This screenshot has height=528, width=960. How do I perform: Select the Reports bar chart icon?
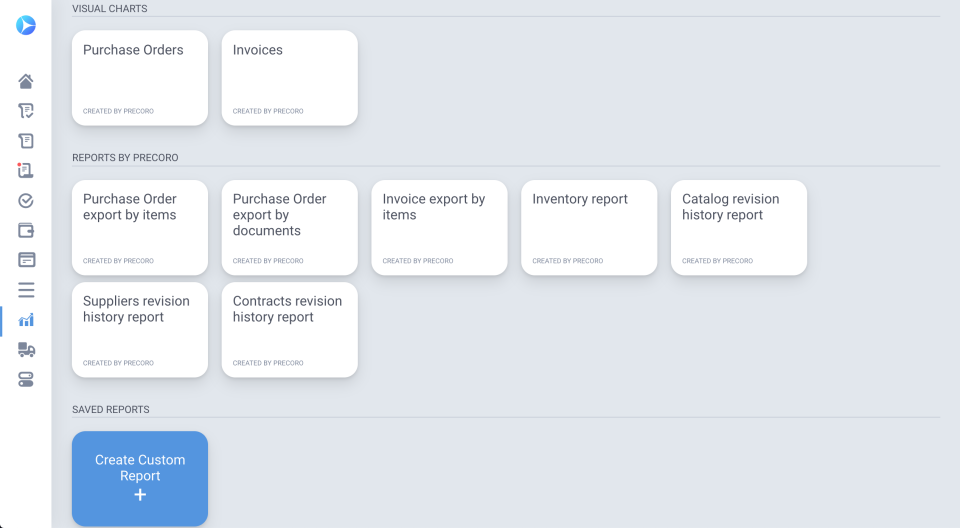pos(26,320)
